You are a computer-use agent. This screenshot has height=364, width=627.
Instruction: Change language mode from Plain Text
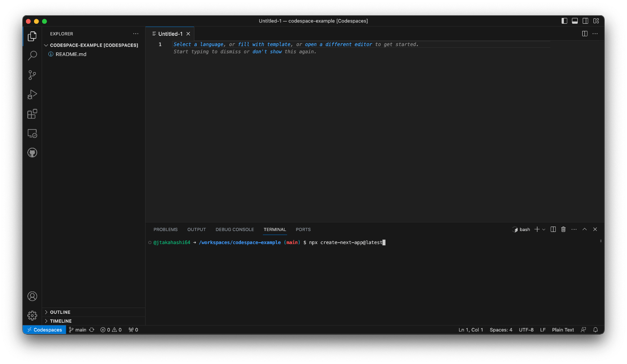pos(563,330)
